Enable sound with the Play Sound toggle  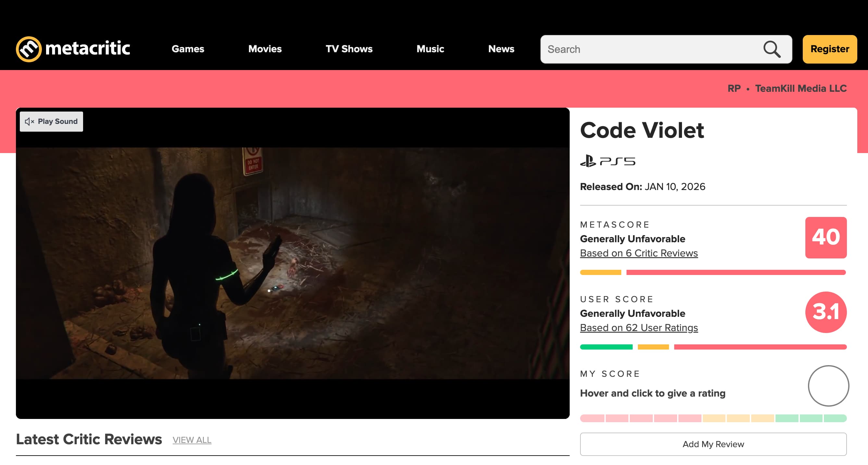tap(51, 122)
